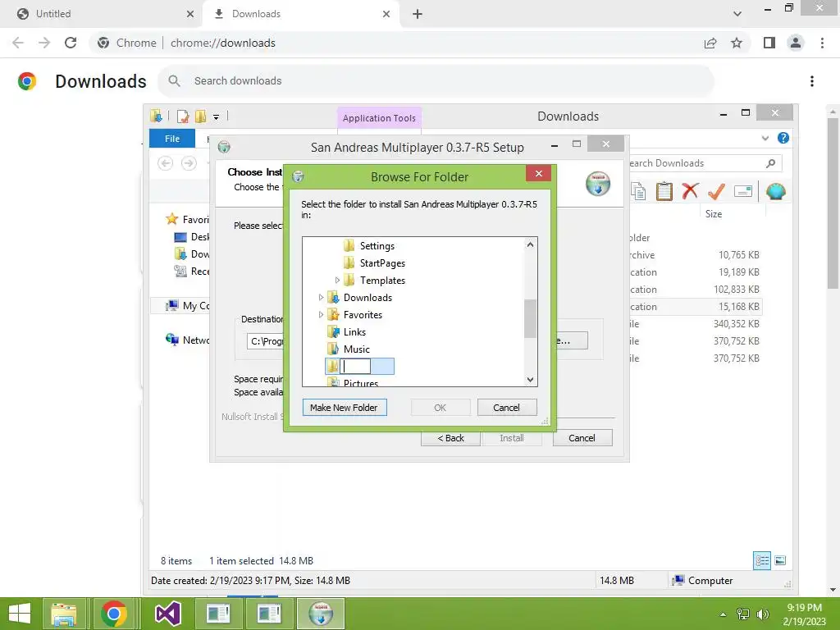Open Windows Start button

[20, 614]
